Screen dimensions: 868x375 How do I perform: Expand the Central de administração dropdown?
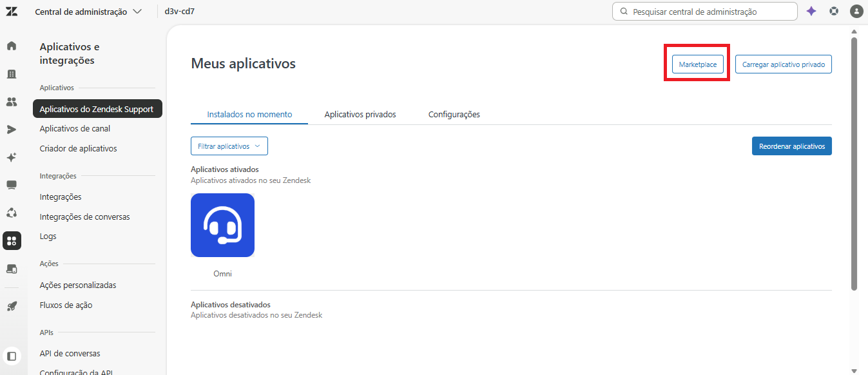tap(88, 12)
